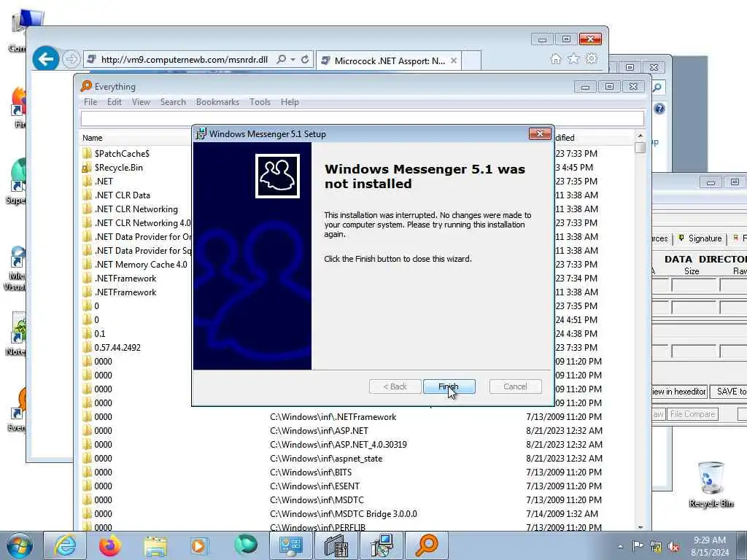The image size is (747, 560).
Task: Click the Everything vertical scrollbar thumb
Action: pyautogui.click(x=640, y=147)
